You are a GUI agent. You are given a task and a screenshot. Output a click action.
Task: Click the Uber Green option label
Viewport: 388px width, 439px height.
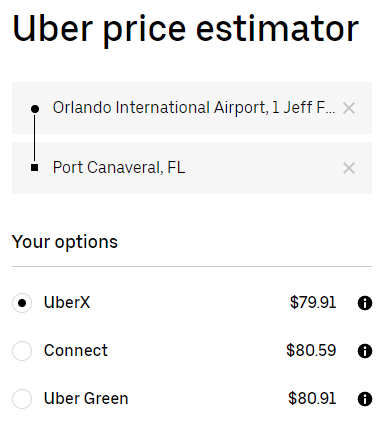click(x=86, y=399)
